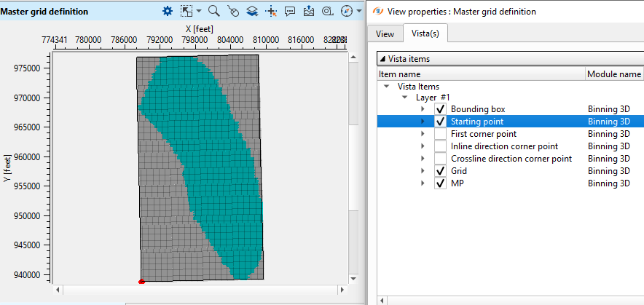Select the magnifier zoom tool
Viewport: 644px width, 305px height.
(x=214, y=11)
